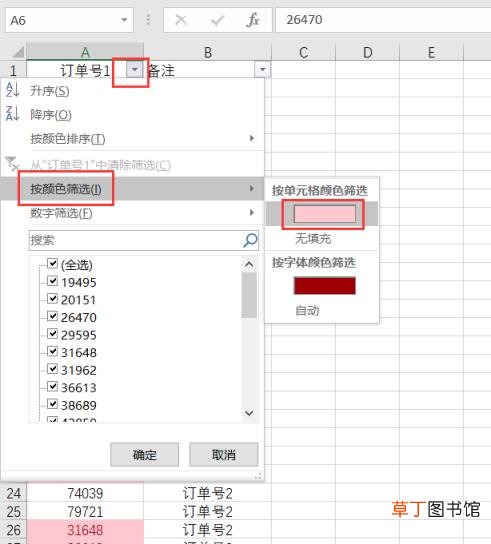Filter by the pink cell color swatch
Screen dimensions: 491x544
(x=324, y=214)
